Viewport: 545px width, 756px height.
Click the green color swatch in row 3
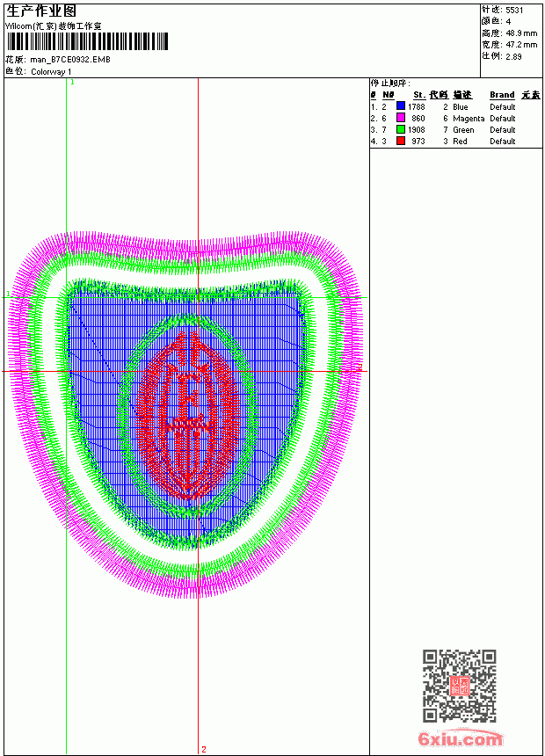click(400, 129)
